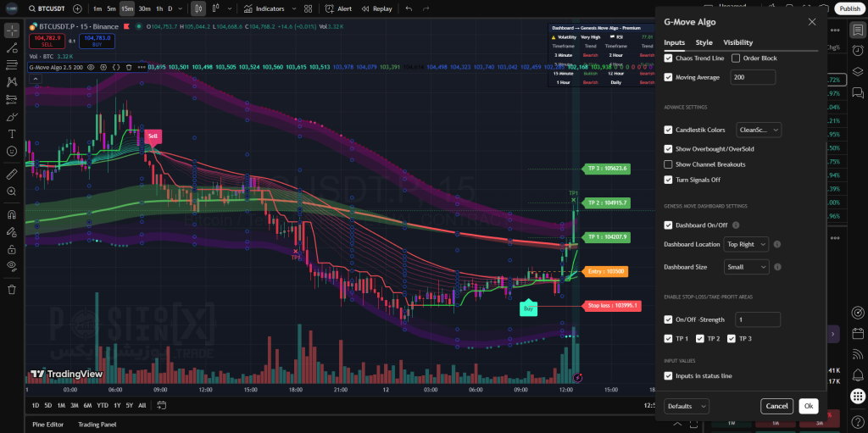Image resolution: width=868 pixels, height=433 pixels.
Task: Lock all drawing tools
Action: [x=12, y=249]
